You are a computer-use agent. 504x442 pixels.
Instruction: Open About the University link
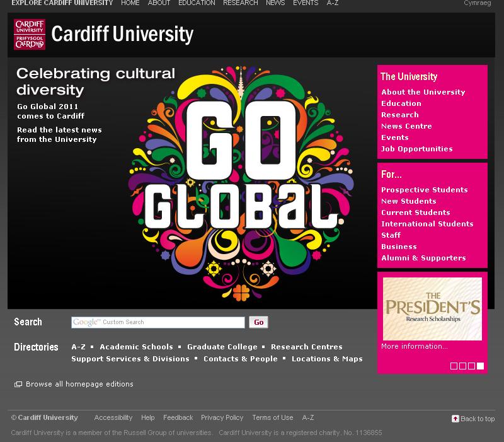423,92
